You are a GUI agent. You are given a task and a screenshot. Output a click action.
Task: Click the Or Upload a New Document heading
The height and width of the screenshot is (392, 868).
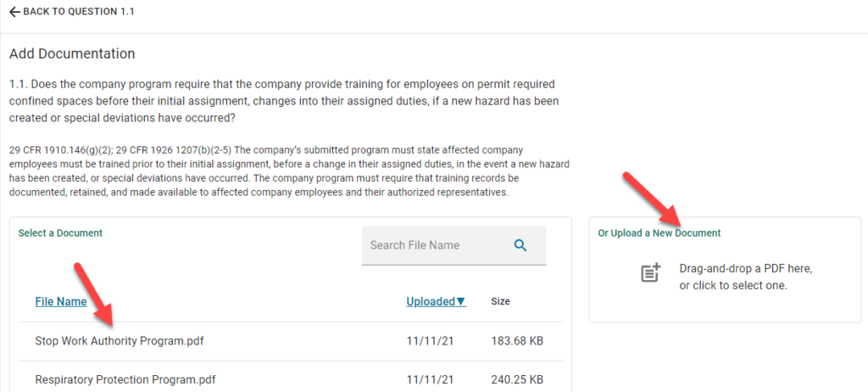coord(659,232)
